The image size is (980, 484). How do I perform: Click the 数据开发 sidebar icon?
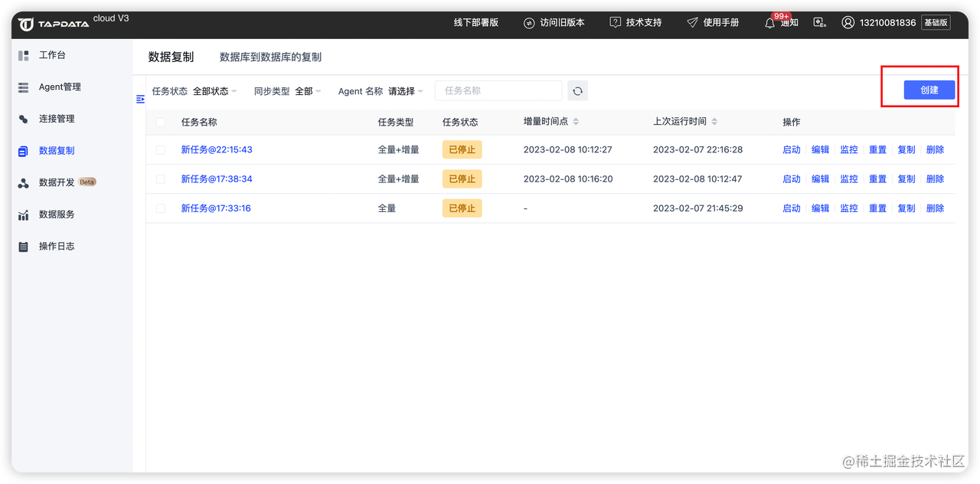click(x=24, y=183)
